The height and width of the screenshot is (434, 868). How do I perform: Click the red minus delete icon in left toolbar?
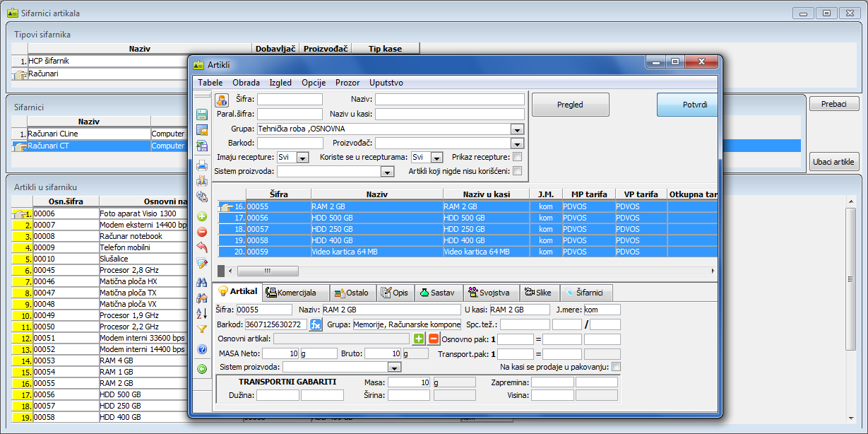pos(202,232)
